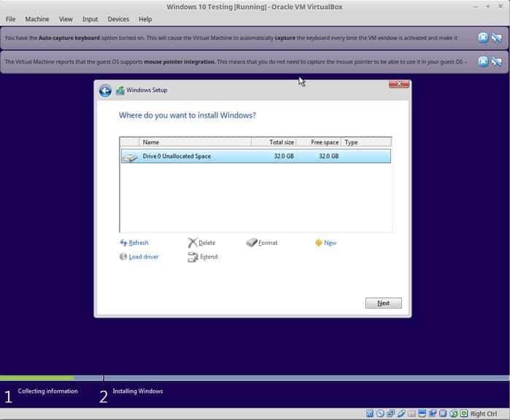Click the Name column header

click(195, 142)
